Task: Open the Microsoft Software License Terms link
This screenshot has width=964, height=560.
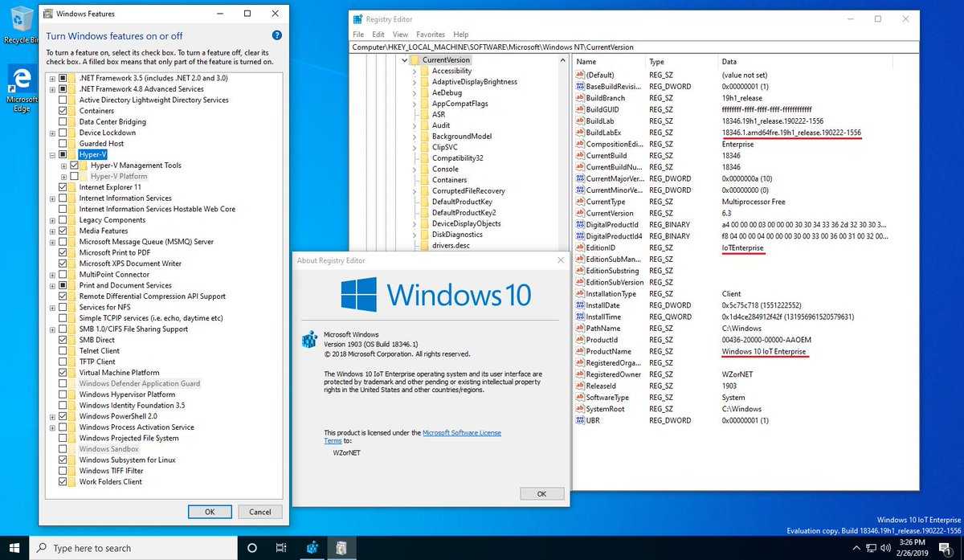Action: (461, 432)
